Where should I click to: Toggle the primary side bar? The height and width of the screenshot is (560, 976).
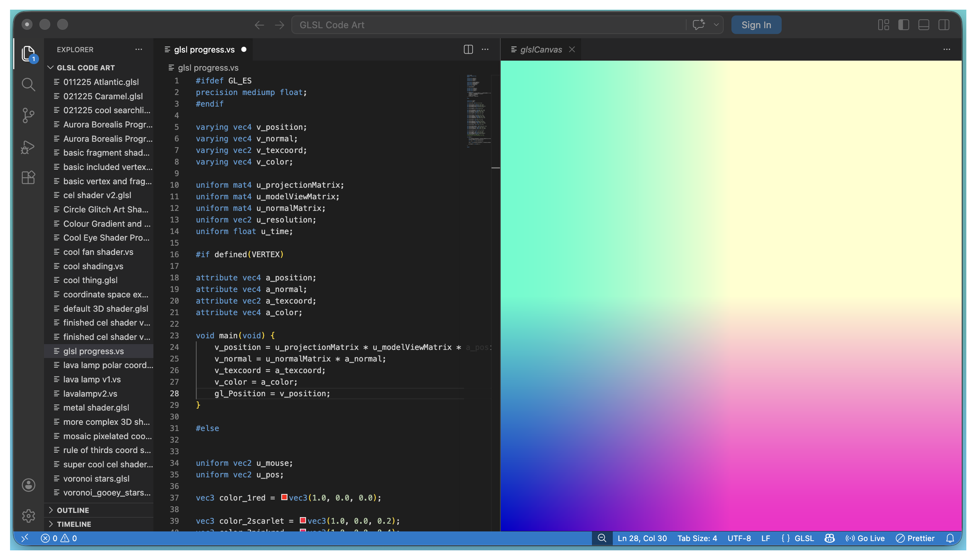point(903,25)
